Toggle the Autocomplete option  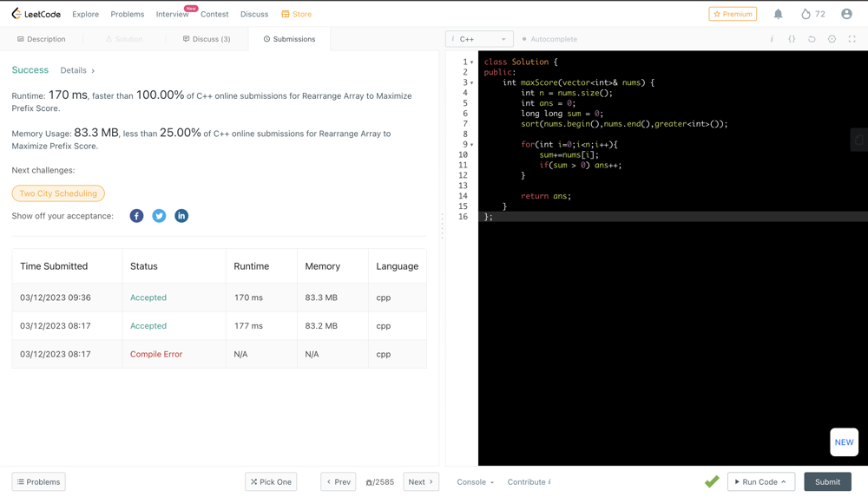click(x=549, y=39)
